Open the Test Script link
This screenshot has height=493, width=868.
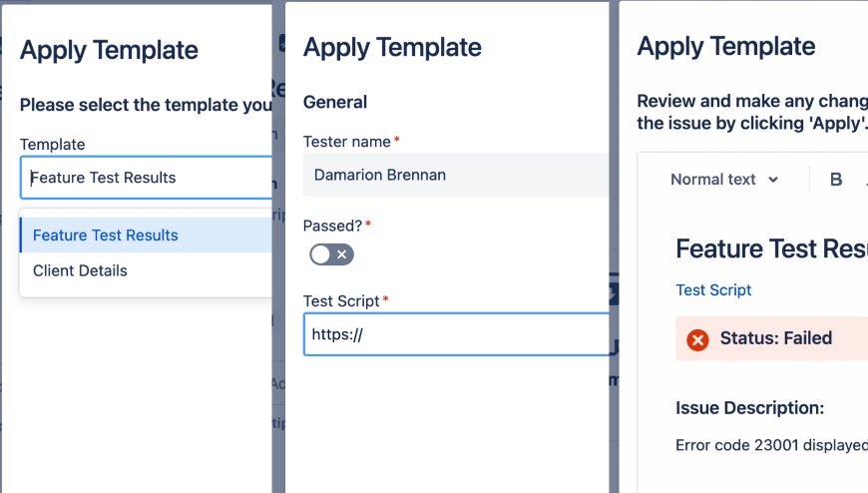click(713, 290)
